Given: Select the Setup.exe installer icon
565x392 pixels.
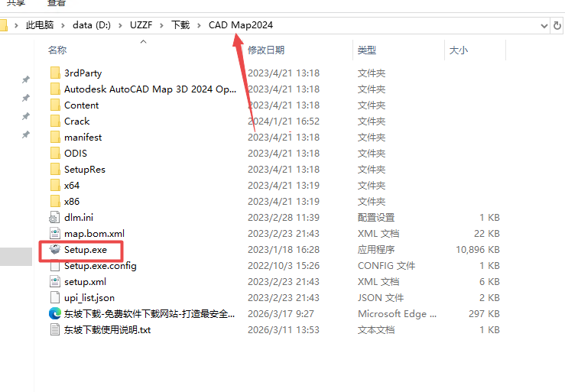Looking at the screenshot, I should [x=54, y=250].
